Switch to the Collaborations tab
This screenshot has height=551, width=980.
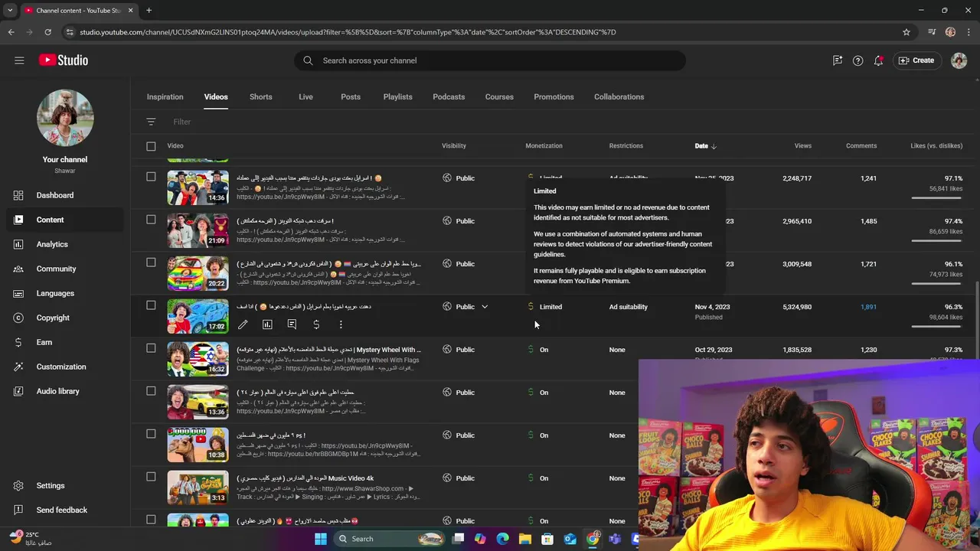(619, 97)
